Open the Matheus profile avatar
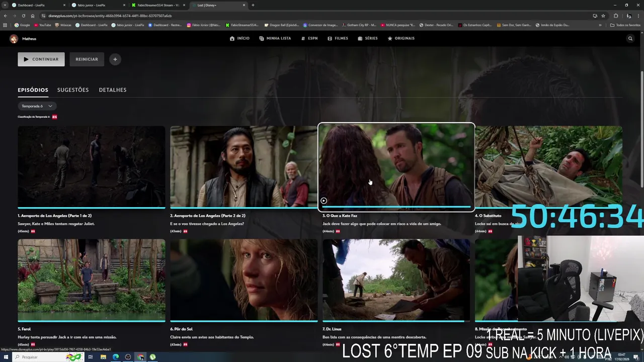 14,39
